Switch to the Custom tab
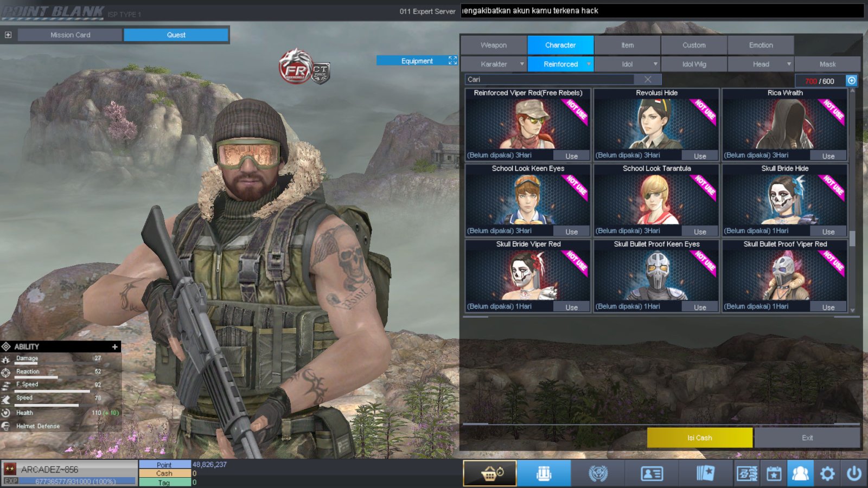 (x=694, y=45)
